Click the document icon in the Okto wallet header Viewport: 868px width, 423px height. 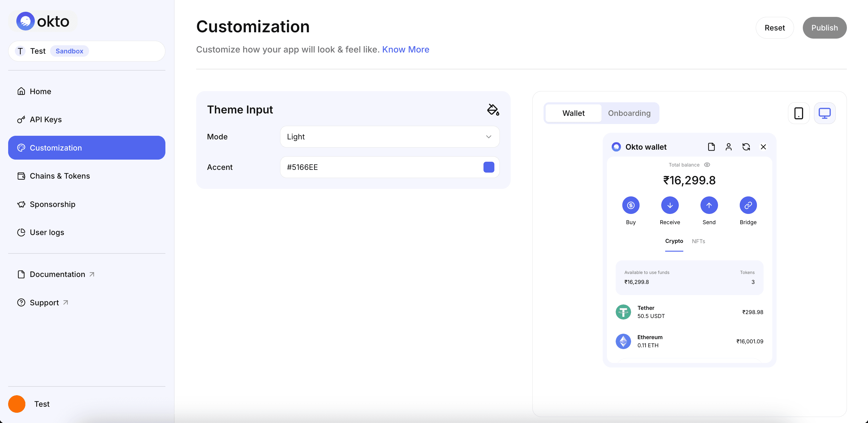tap(711, 147)
